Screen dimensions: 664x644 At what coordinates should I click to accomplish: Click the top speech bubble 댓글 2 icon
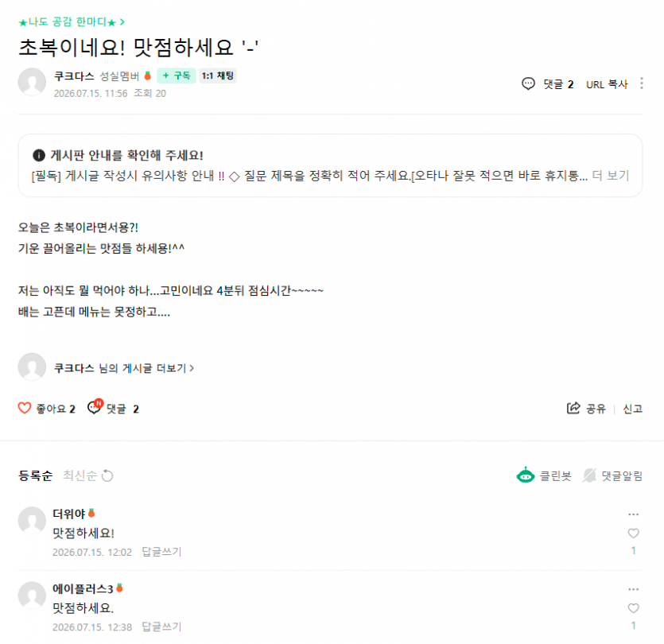click(528, 83)
